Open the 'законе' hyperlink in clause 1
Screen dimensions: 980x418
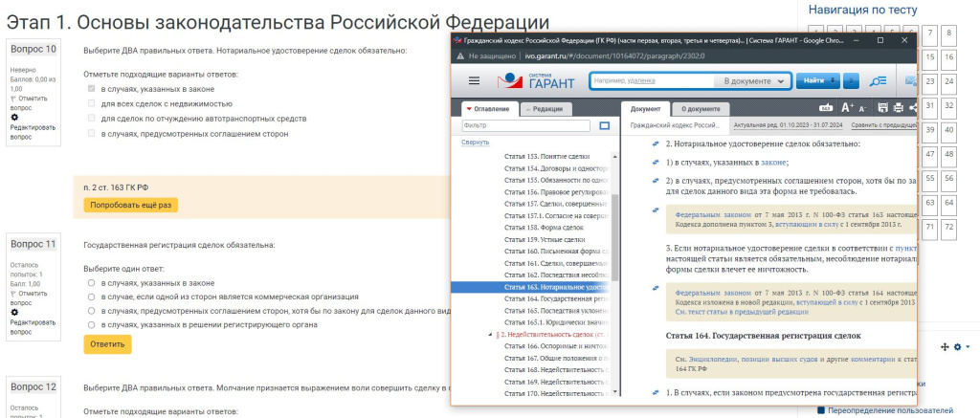pyautogui.click(x=772, y=163)
